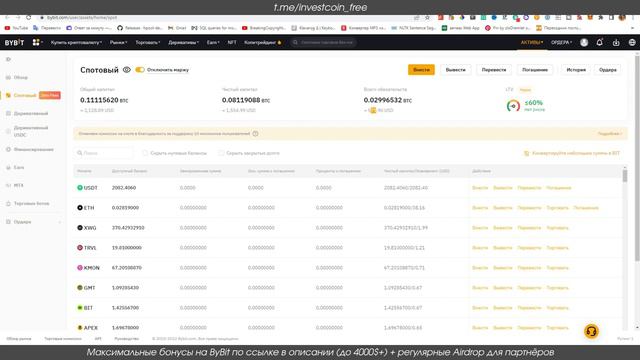Click the Перевести transfer button
640x360 pixels.
click(x=494, y=70)
